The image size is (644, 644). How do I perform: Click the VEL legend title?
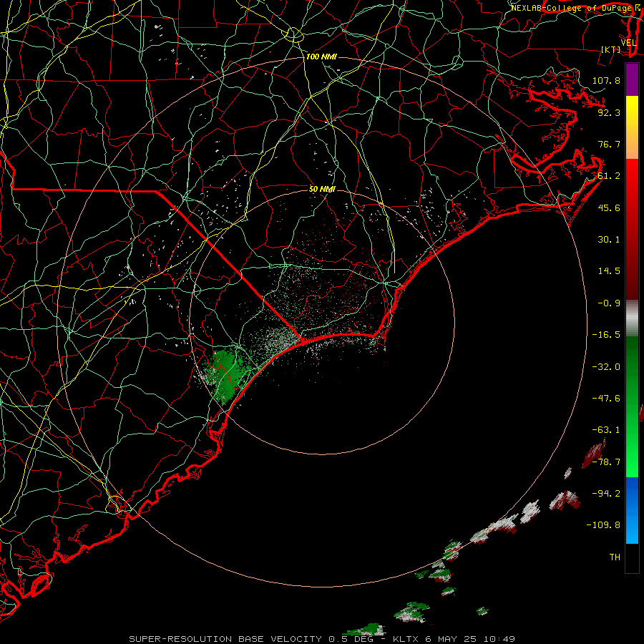point(629,43)
